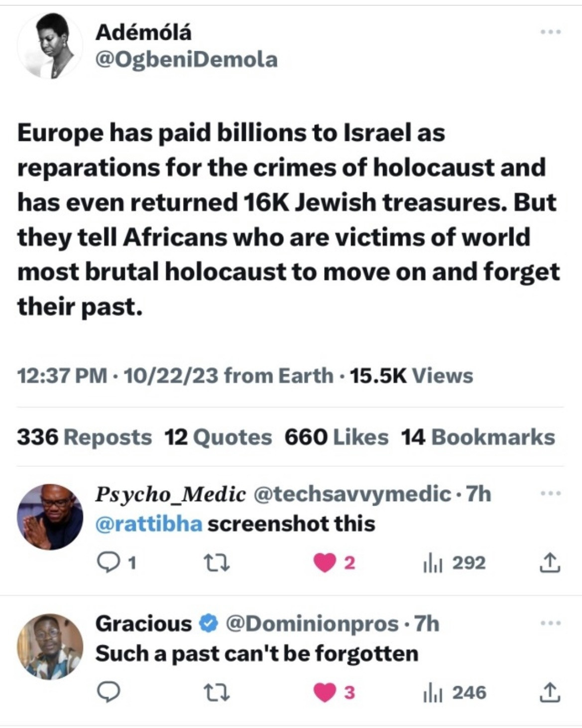Open the 12 Quotes list

(218, 437)
